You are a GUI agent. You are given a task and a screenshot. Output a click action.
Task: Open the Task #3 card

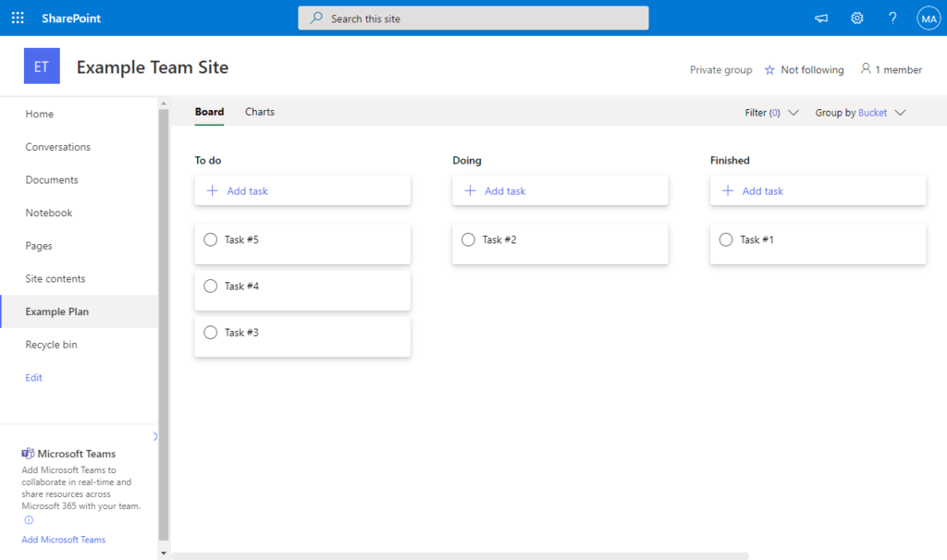pos(302,336)
